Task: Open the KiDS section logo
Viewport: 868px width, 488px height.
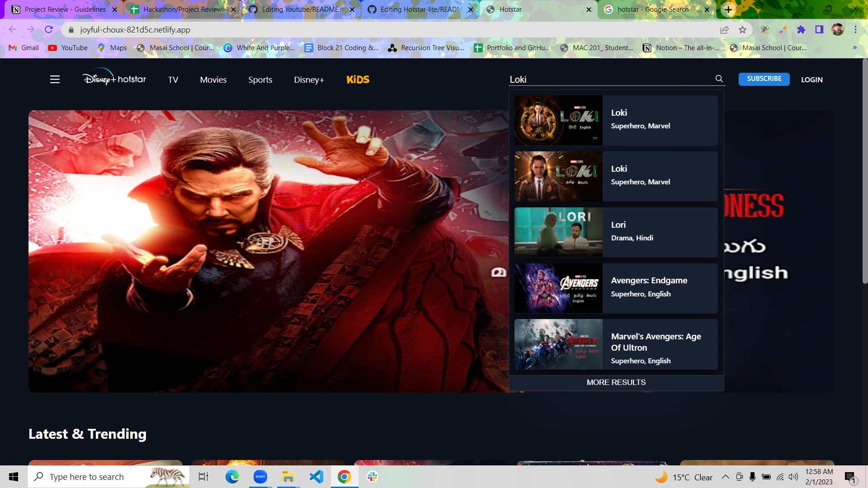Action: pyautogui.click(x=358, y=80)
